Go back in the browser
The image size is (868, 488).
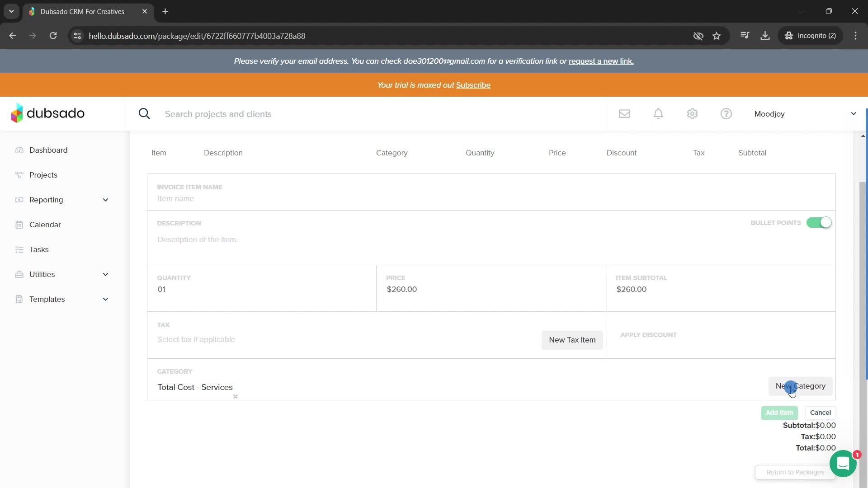point(13,36)
